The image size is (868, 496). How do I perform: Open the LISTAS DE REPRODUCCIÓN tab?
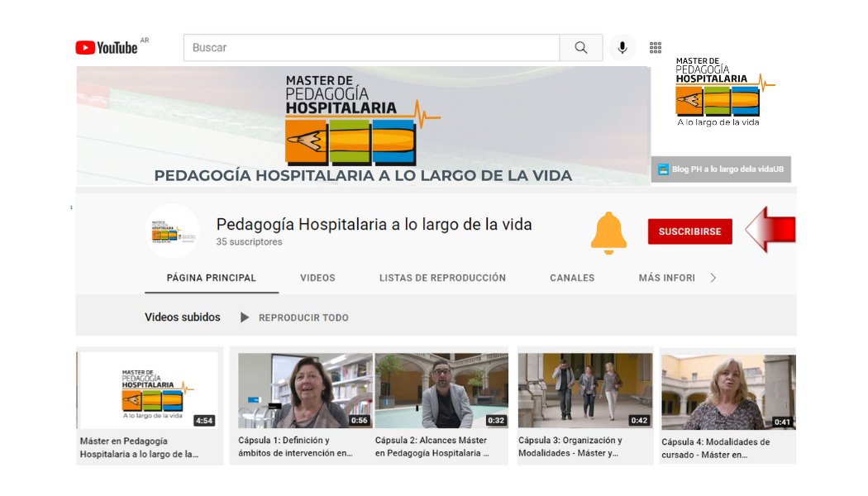442,278
